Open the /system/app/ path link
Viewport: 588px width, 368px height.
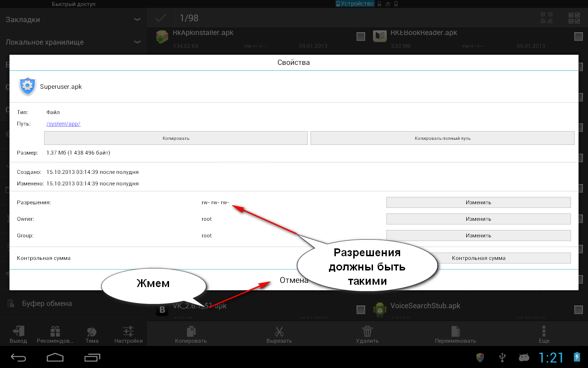[x=63, y=124]
